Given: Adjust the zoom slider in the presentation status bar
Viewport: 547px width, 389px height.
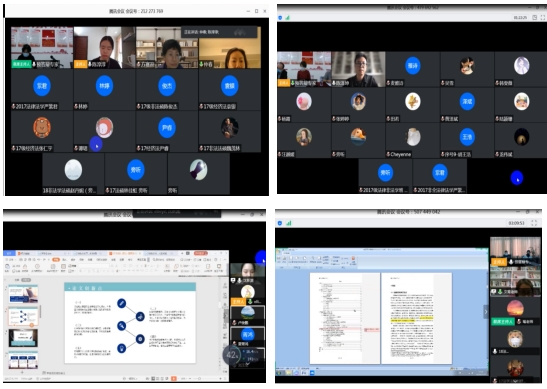Looking at the screenshot, I should pos(200,379).
